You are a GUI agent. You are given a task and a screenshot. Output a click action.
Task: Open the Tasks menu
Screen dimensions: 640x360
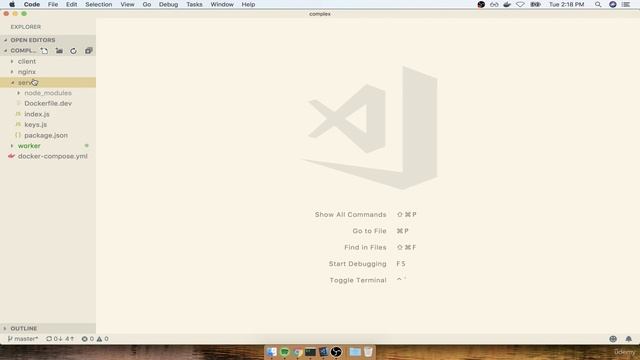tap(194, 4)
